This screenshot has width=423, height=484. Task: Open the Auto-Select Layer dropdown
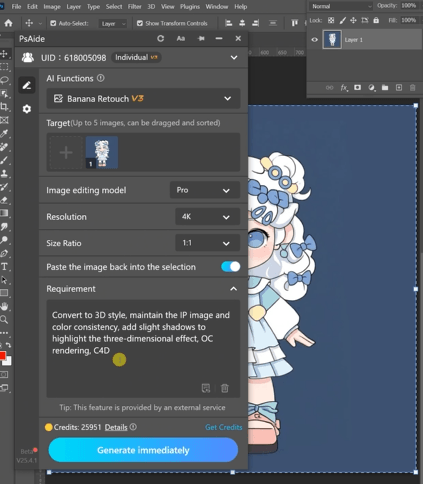pos(113,24)
